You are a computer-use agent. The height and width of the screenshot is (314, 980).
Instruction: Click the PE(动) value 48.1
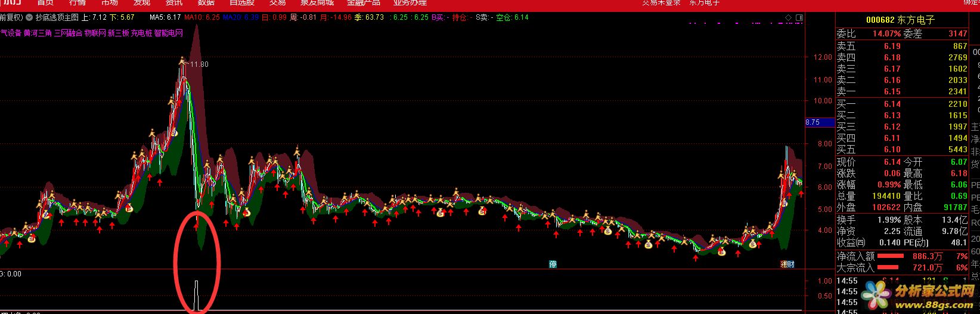(x=959, y=242)
